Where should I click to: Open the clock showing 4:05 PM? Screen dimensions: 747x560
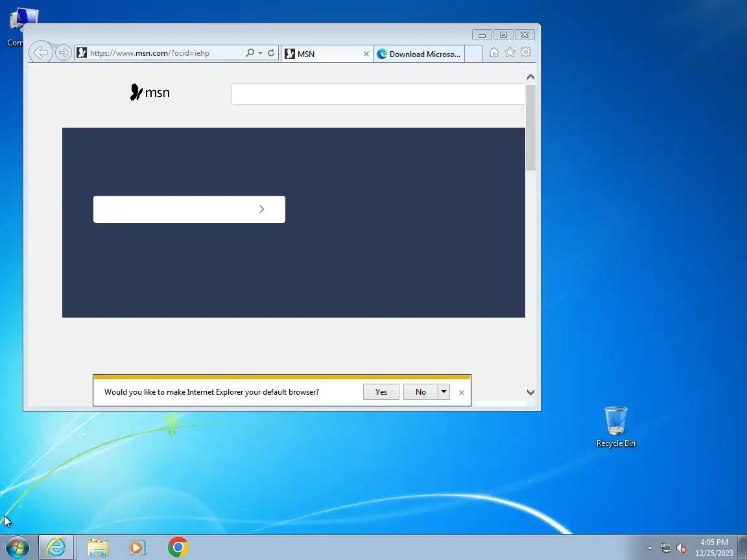[714, 548]
